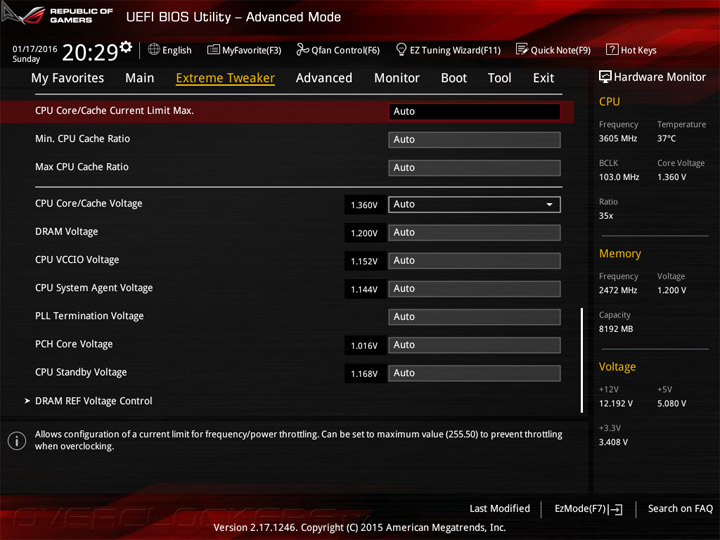Viewport: 720px width, 540px height.
Task: Click the 01/17/2016 date text
Action: pyautogui.click(x=35, y=49)
